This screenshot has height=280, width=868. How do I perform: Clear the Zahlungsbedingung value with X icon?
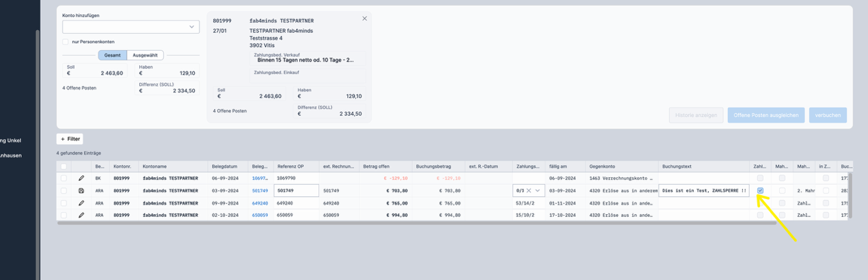528,191
